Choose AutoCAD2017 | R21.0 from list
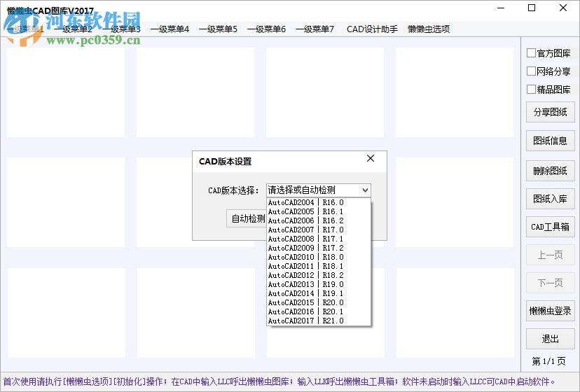Viewport: 580px width, 392px height. click(319, 321)
